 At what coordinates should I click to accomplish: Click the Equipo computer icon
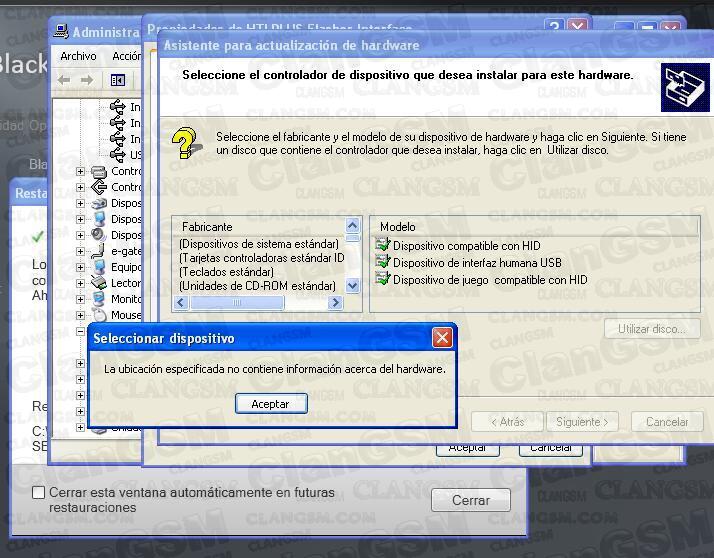[x=99, y=267]
